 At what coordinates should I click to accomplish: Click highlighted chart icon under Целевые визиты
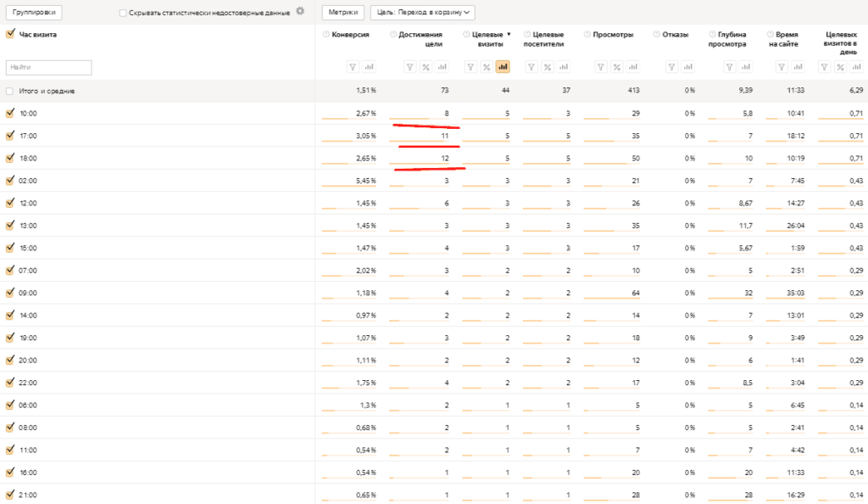[503, 67]
